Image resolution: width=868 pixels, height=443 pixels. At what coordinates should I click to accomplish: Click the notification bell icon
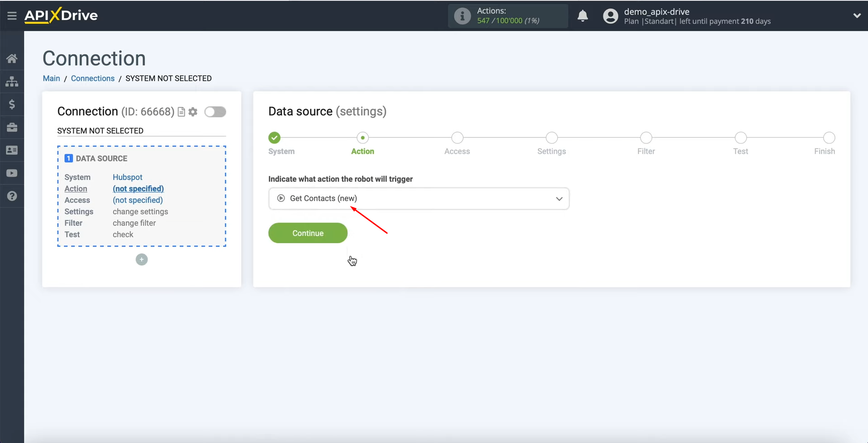[x=583, y=16]
